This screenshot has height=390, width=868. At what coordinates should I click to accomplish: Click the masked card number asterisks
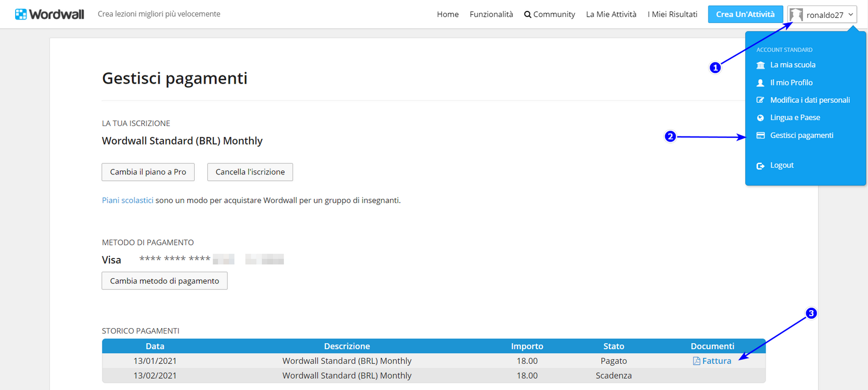(x=175, y=259)
